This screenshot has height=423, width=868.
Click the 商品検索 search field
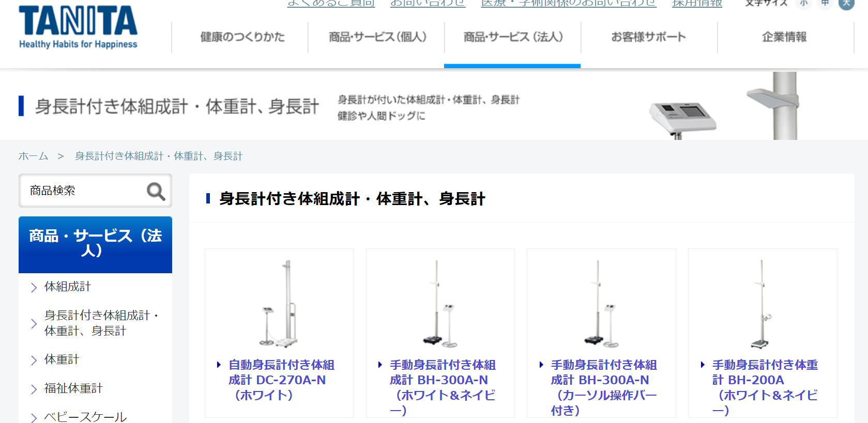click(x=83, y=191)
